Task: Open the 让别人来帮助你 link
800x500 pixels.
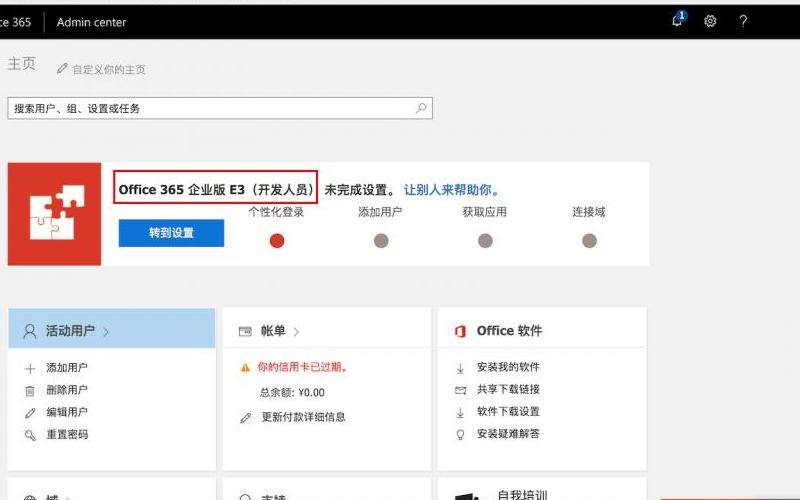Action: (x=452, y=190)
